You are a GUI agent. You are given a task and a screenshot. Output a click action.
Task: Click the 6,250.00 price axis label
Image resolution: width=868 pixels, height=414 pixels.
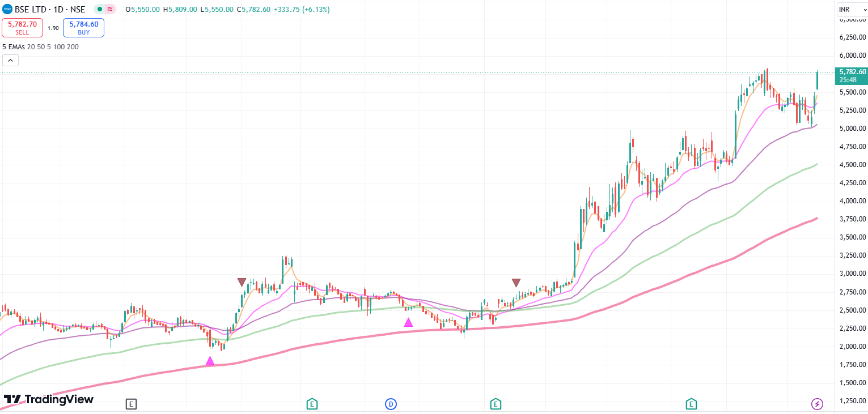(853, 37)
